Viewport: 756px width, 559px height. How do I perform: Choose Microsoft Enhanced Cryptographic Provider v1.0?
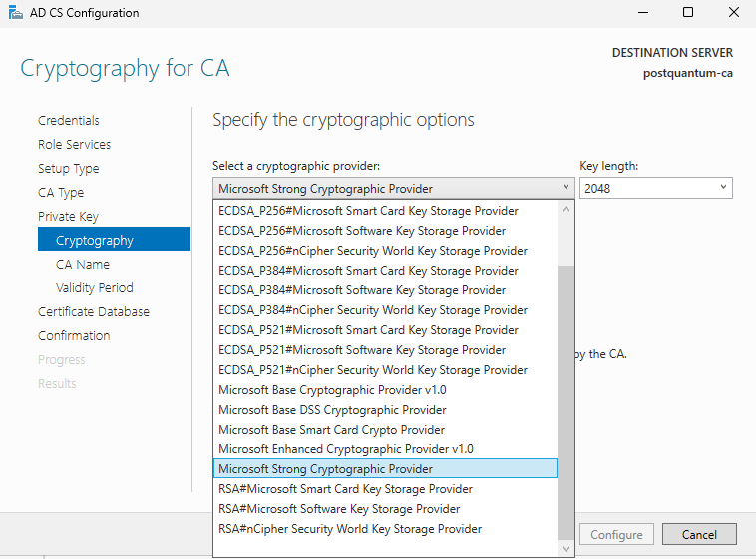point(385,449)
